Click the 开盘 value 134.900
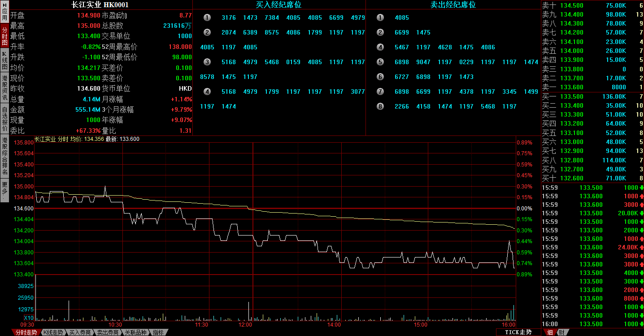Viewport: 644px width, 336px height. (89, 15)
